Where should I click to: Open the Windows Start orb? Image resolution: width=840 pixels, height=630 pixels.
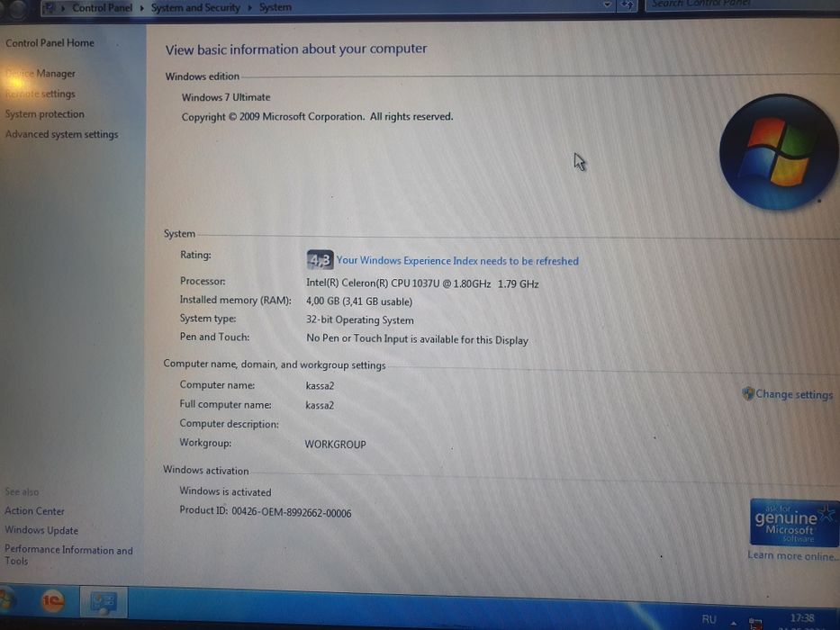(x=6, y=601)
